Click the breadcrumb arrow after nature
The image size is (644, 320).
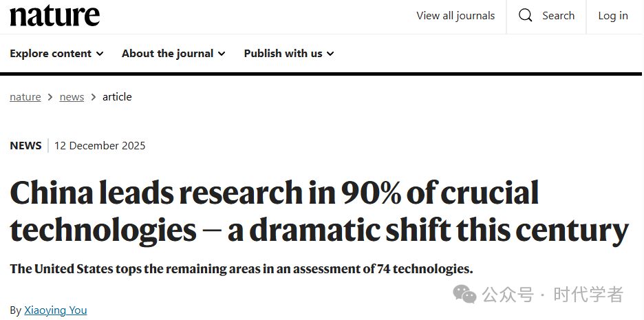[x=50, y=97]
